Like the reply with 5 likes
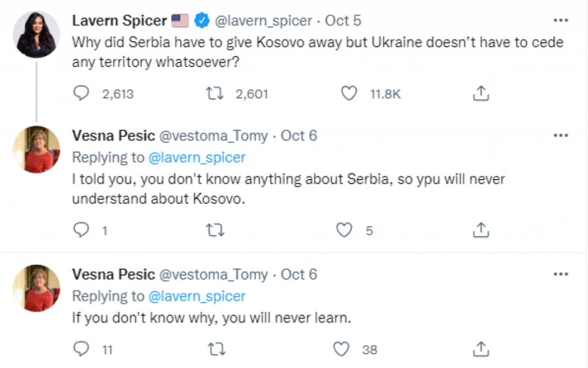Screen dimensions: 588x368 click(344, 229)
